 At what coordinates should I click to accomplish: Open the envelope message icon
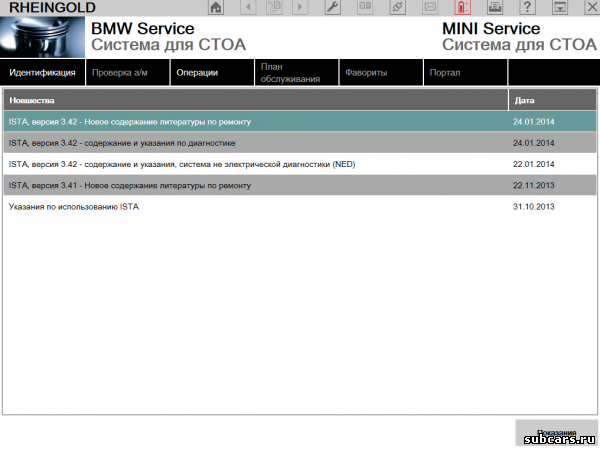coord(430,7)
